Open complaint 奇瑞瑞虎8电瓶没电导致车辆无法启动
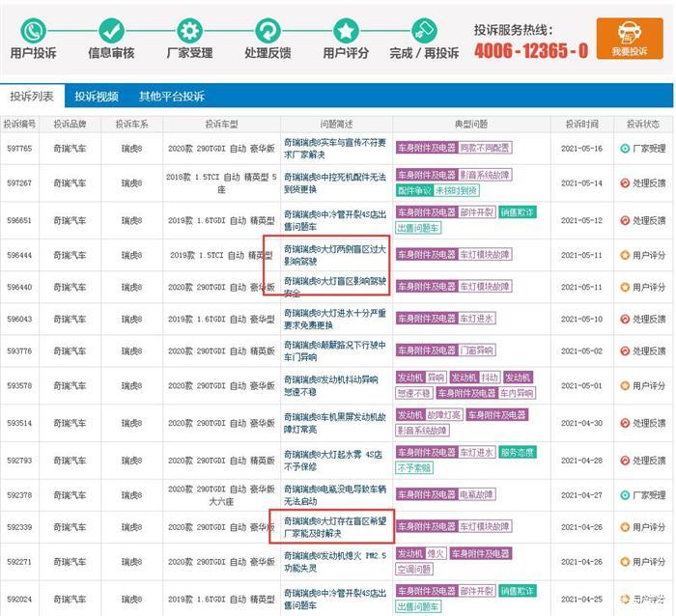This screenshot has height=616, width=676. [x=335, y=495]
